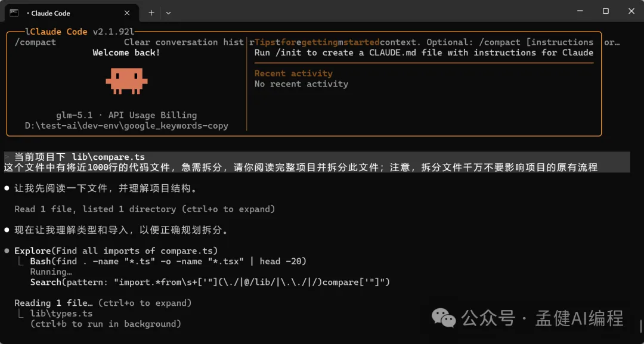Screen dimensions: 644x344
Task: Click the vertical scrollbar thumb at bottom right
Action: 641,326
